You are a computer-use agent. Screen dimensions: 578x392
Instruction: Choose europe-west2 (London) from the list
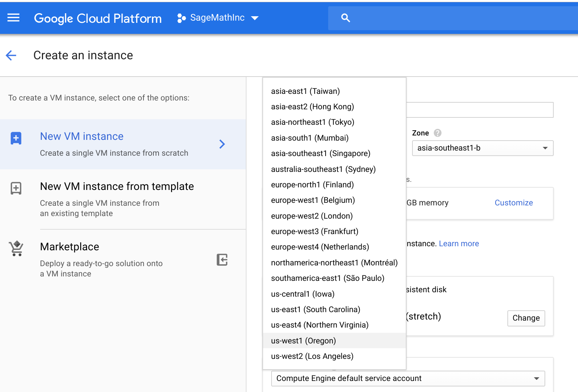click(312, 216)
